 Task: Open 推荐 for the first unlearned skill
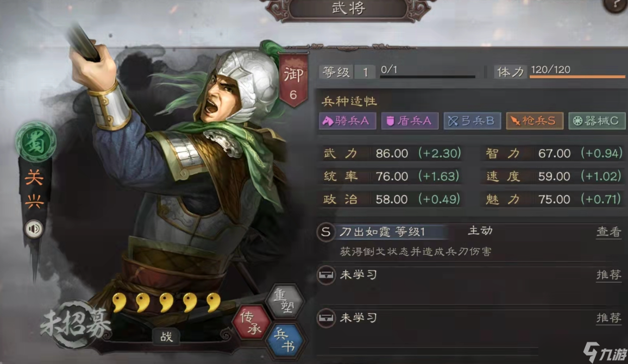[x=609, y=275]
